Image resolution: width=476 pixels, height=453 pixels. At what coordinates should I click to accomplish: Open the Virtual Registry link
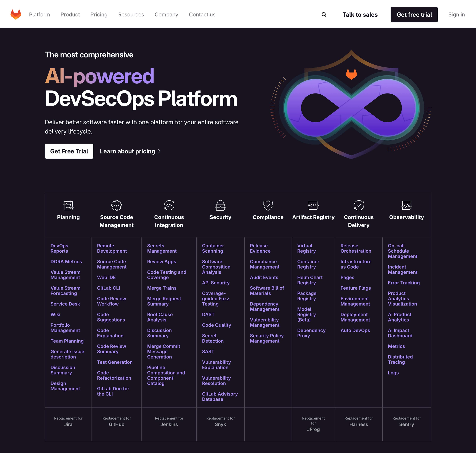306,248
